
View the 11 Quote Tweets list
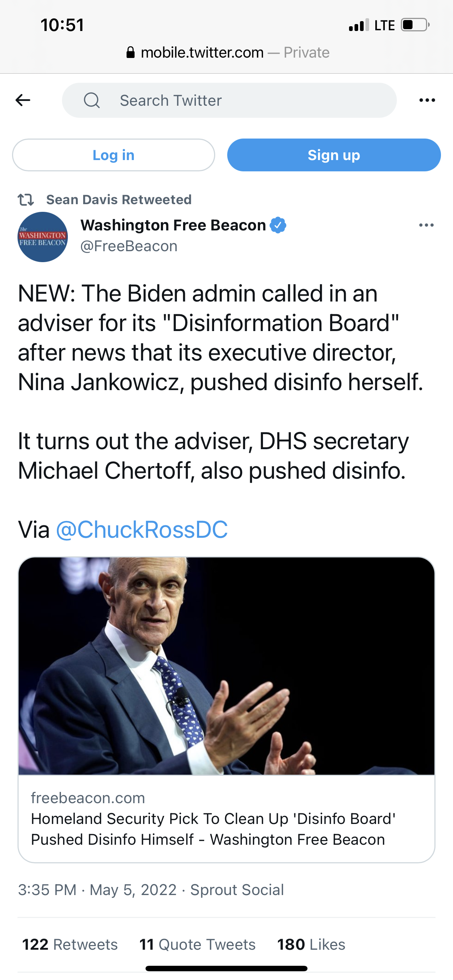click(x=197, y=944)
